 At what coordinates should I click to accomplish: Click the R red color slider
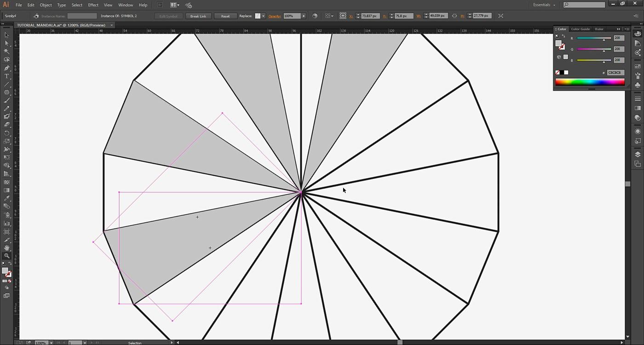(593, 38)
